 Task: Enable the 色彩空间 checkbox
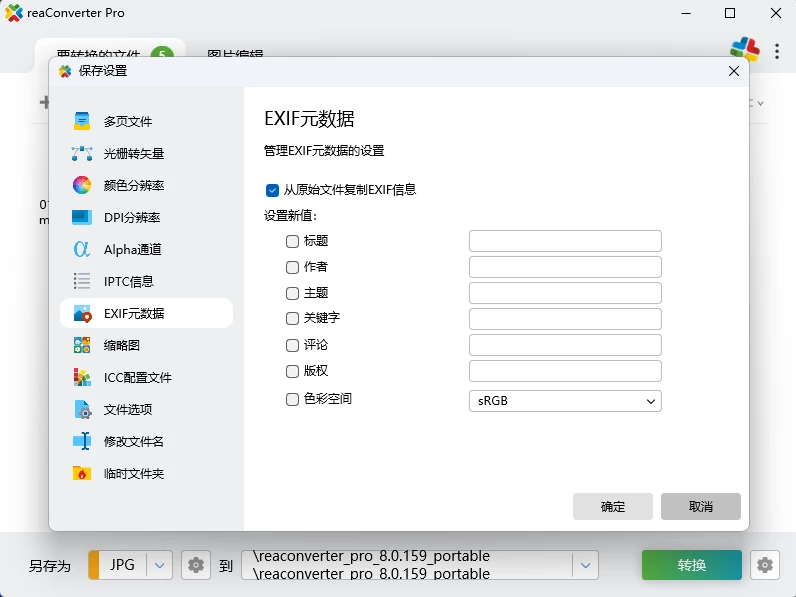[292, 400]
